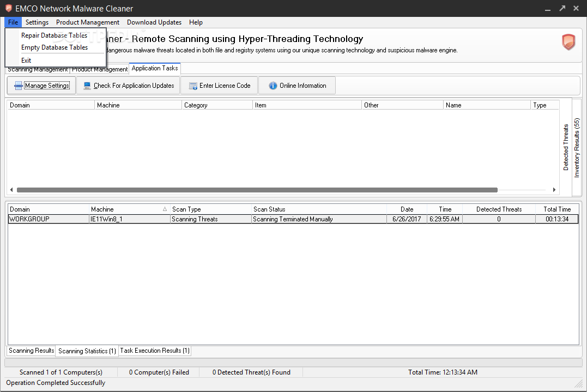Select the WORKGROUP cell
The height and width of the screenshot is (392, 587).
[x=49, y=219]
